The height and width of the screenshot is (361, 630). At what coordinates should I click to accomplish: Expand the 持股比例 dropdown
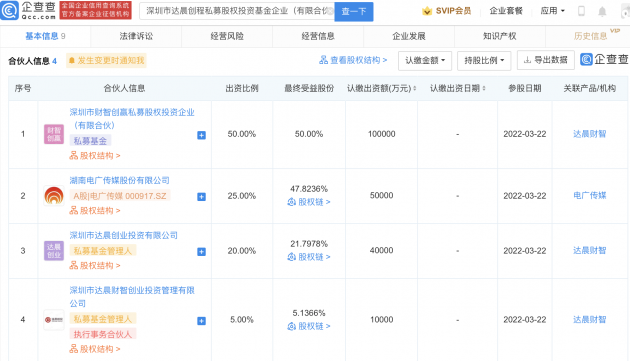tap(484, 61)
